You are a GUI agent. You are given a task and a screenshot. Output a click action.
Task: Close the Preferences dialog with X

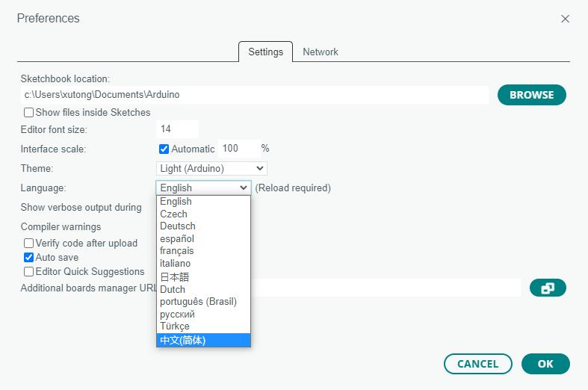tap(565, 19)
